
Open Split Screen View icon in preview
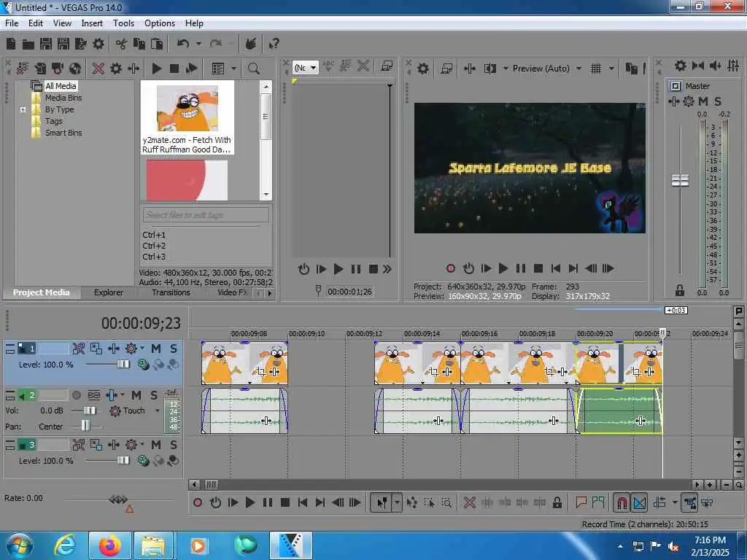pos(490,69)
